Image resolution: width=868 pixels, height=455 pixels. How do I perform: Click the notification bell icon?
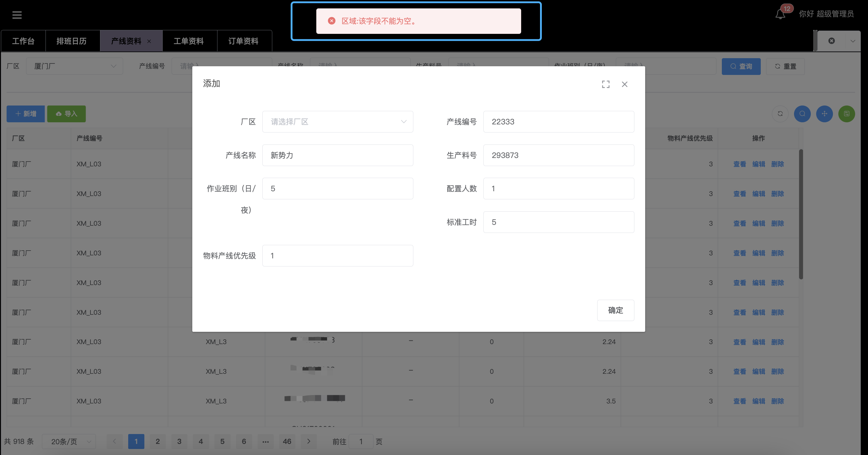[780, 14]
